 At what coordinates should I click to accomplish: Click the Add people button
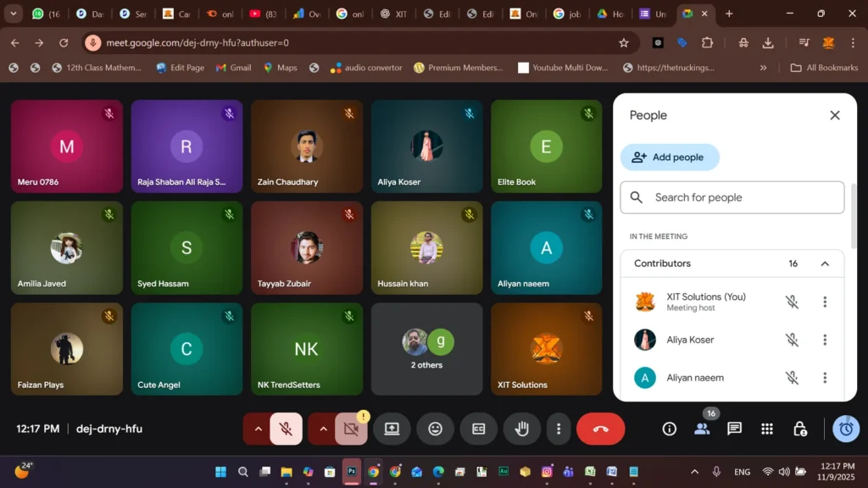[670, 157]
